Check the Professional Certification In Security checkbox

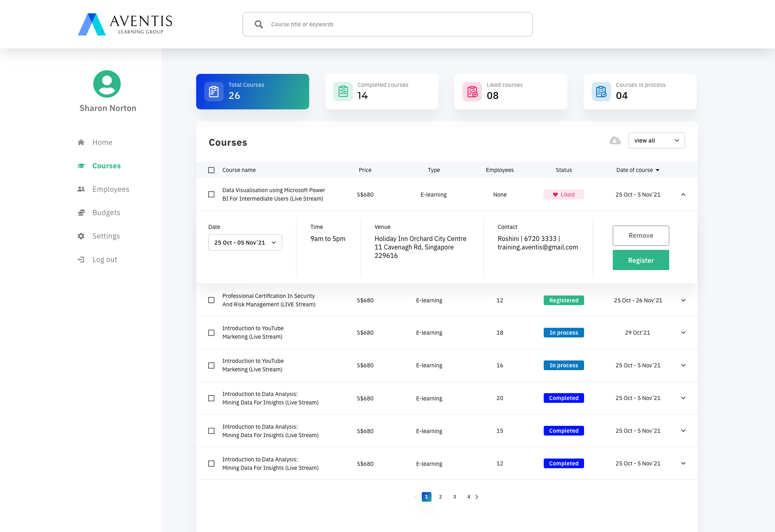coord(211,300)
